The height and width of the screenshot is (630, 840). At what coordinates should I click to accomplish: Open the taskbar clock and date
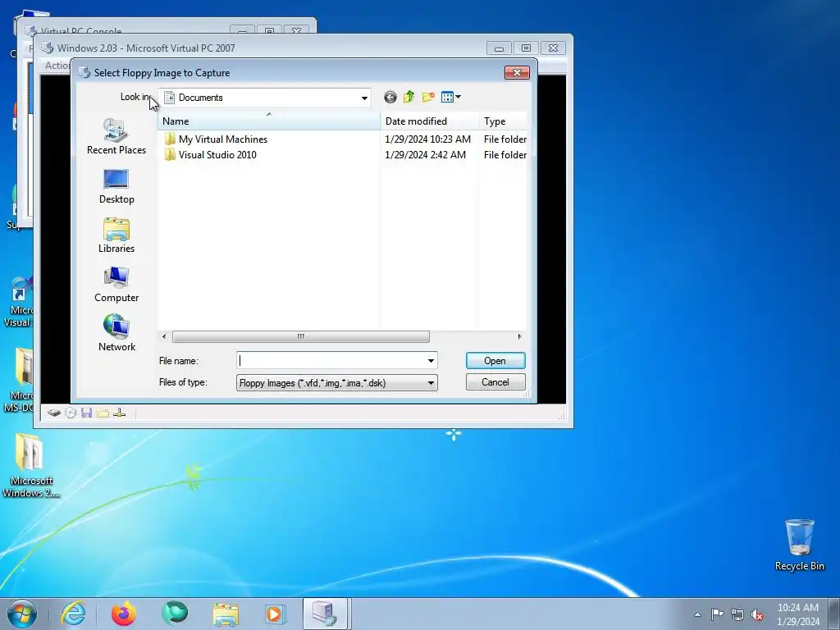coord(798,614)
